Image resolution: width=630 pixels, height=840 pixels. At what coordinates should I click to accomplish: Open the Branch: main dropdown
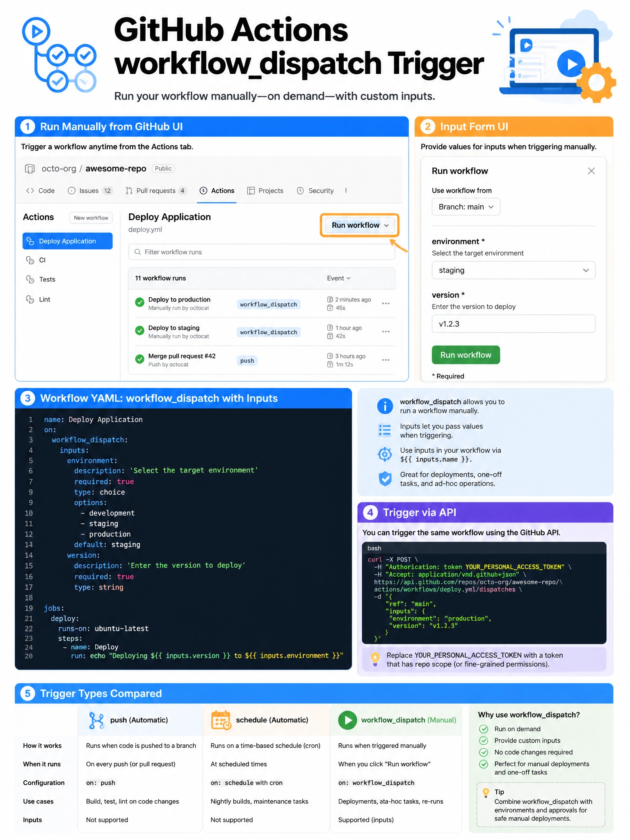[466, 207]
